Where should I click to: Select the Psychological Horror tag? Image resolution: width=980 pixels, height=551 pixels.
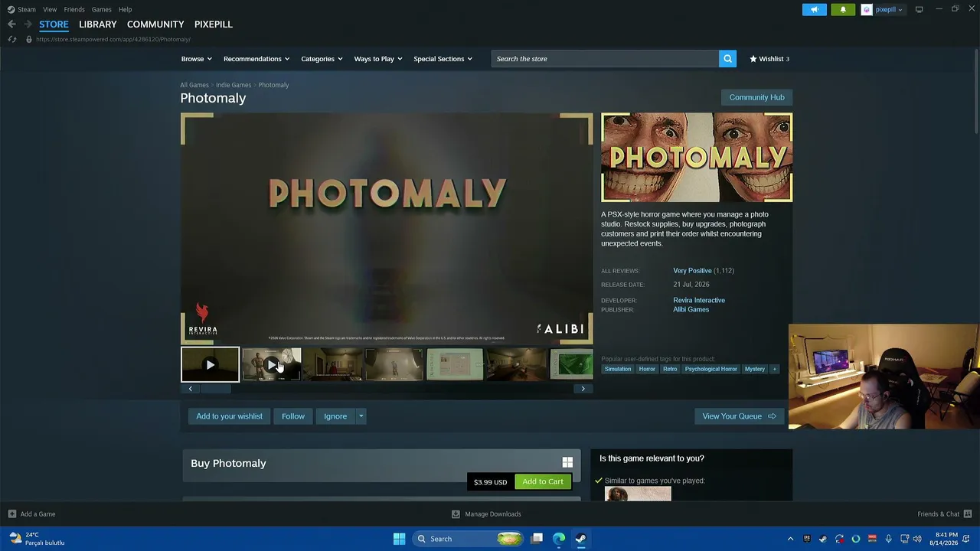710,369
